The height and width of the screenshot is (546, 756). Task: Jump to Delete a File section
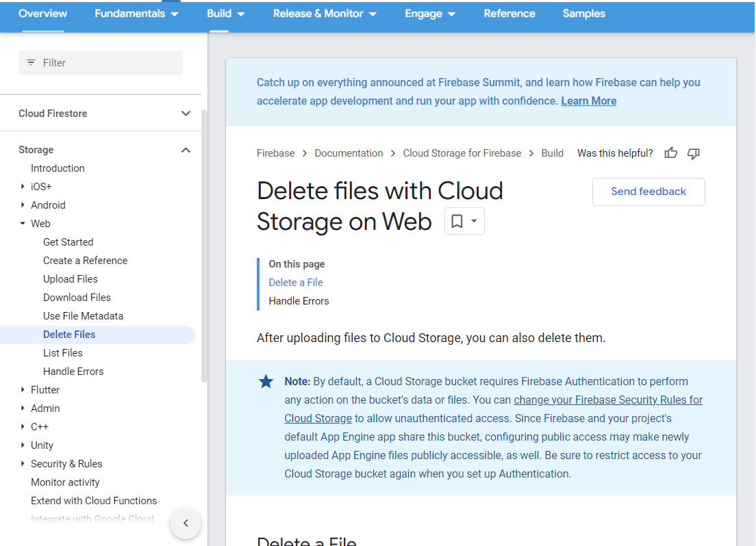(x=296, y=283)
